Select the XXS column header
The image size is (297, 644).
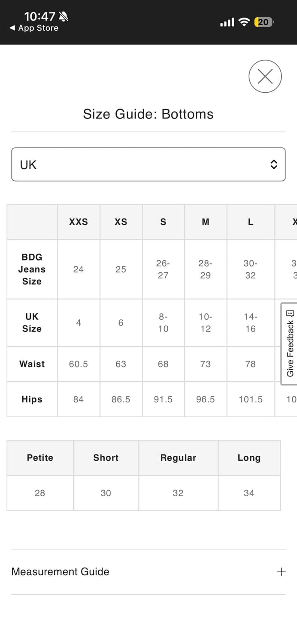click(79, 222)
